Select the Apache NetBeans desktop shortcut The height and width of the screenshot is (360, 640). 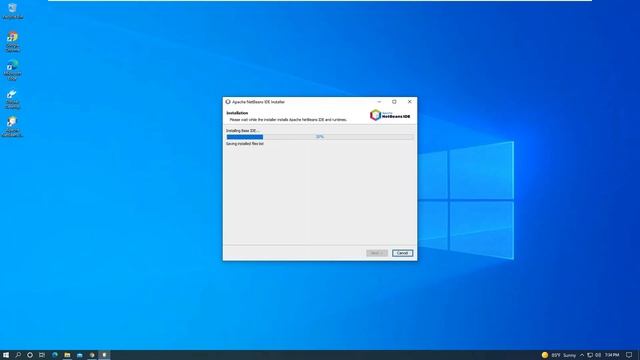tap(12, 127)
